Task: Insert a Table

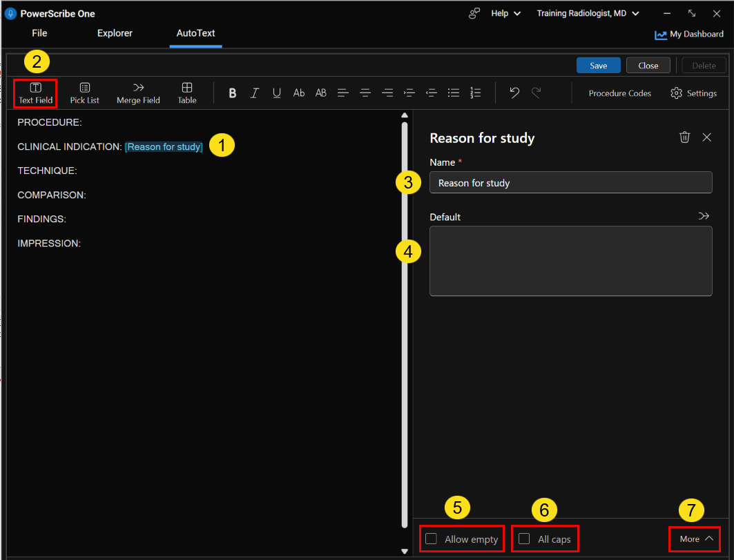Action: coord(186,93)
